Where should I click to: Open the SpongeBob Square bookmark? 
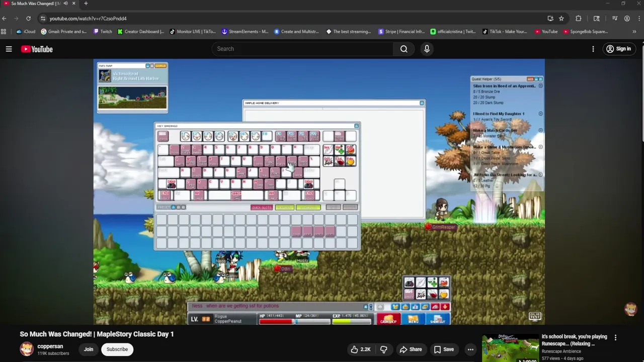[586, 32]
